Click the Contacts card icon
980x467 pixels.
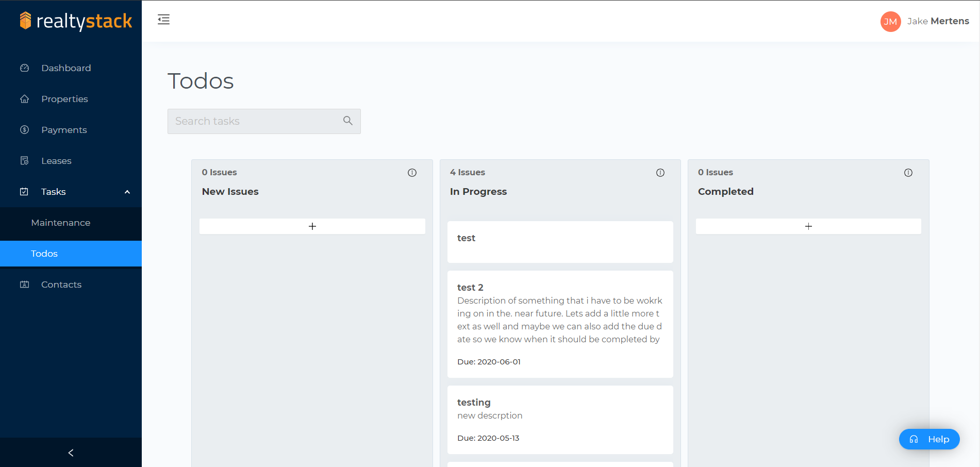tap(24, 285)
